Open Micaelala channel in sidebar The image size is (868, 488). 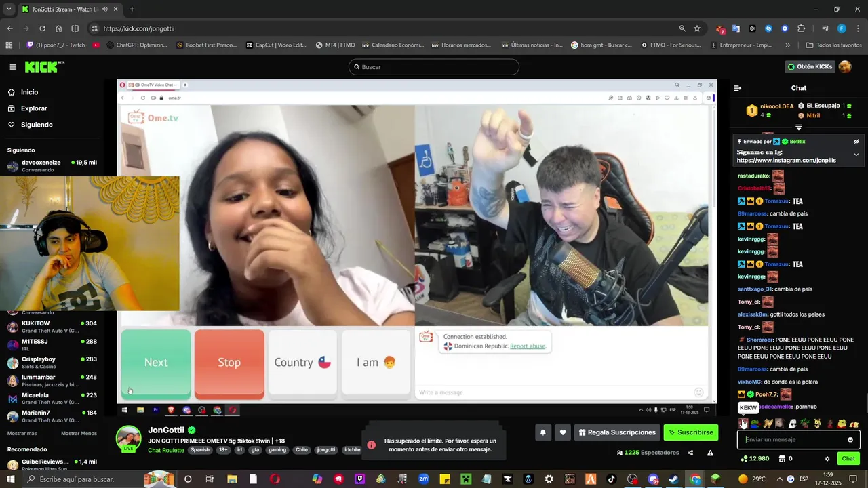point(52,399)
